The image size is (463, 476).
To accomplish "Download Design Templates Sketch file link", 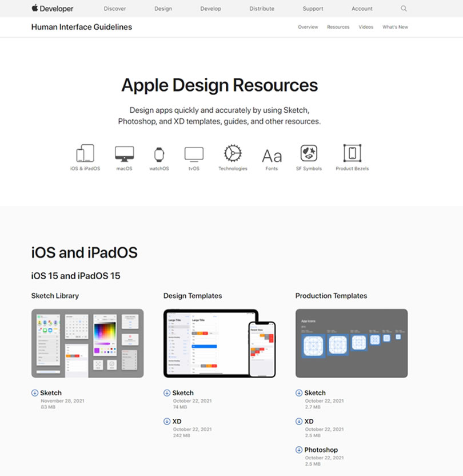I will pyautogui.click(x=183, y=393).
